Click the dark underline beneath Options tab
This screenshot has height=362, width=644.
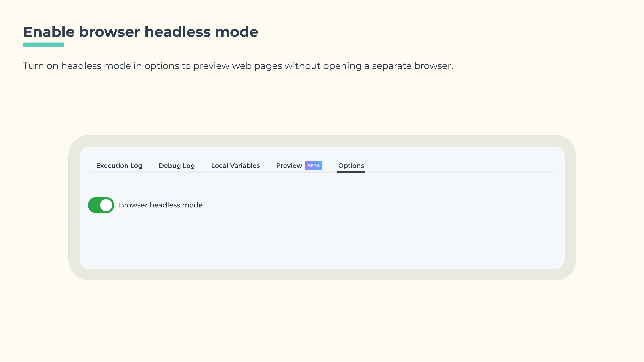pos(351,172)
